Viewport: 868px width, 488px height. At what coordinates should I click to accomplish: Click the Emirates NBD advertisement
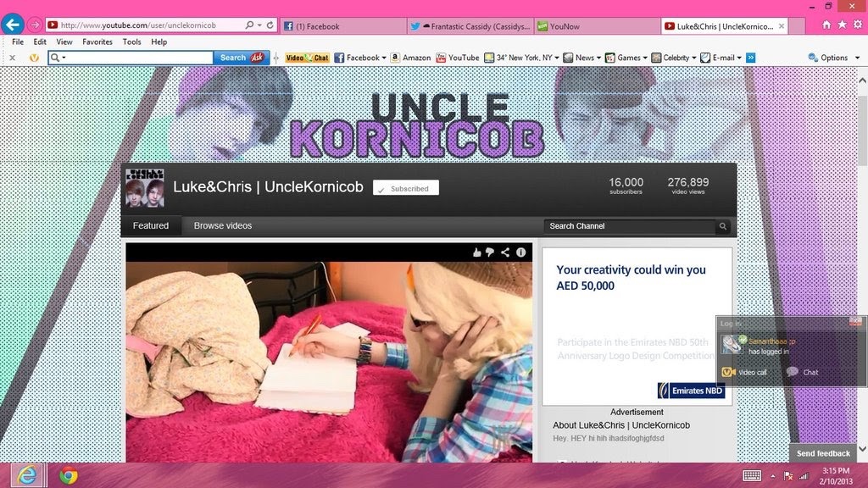tap(637, 326)
